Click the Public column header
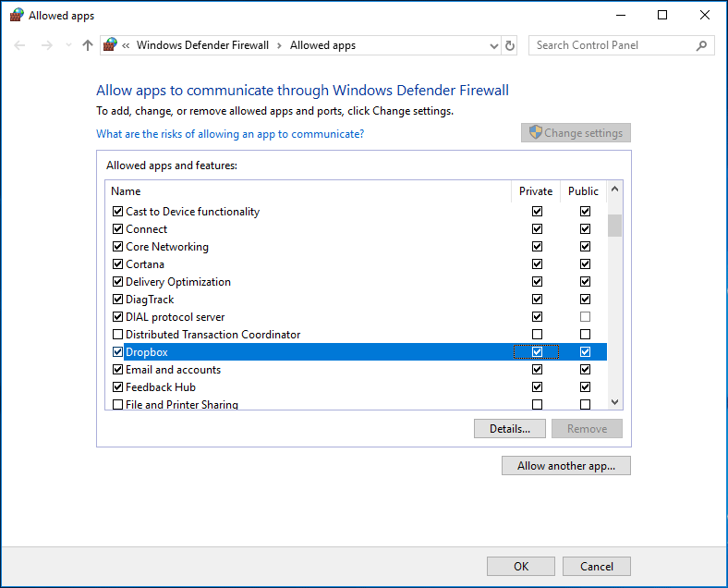This screenshot has height=588, width=728. coord(583,191)
